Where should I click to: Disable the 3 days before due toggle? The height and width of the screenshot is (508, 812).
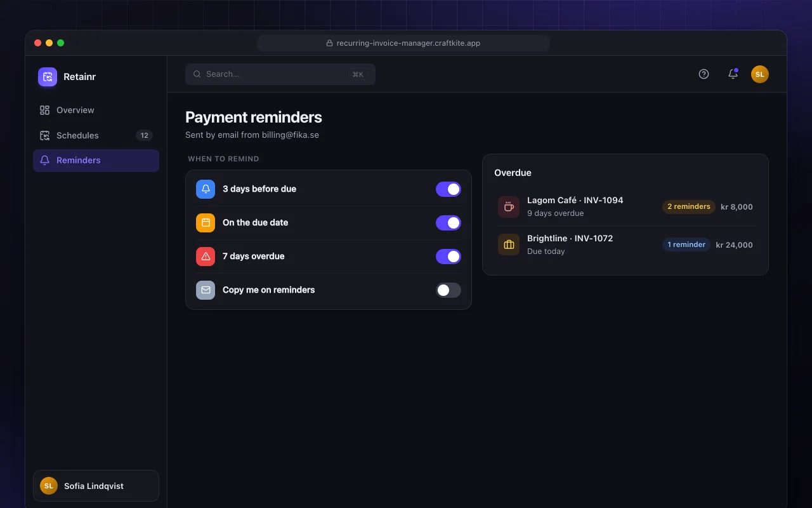[x=449, y=189]
